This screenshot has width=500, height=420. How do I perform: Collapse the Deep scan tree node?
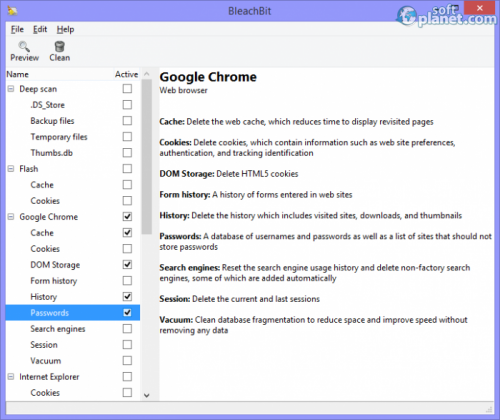[x=11, y=89]
